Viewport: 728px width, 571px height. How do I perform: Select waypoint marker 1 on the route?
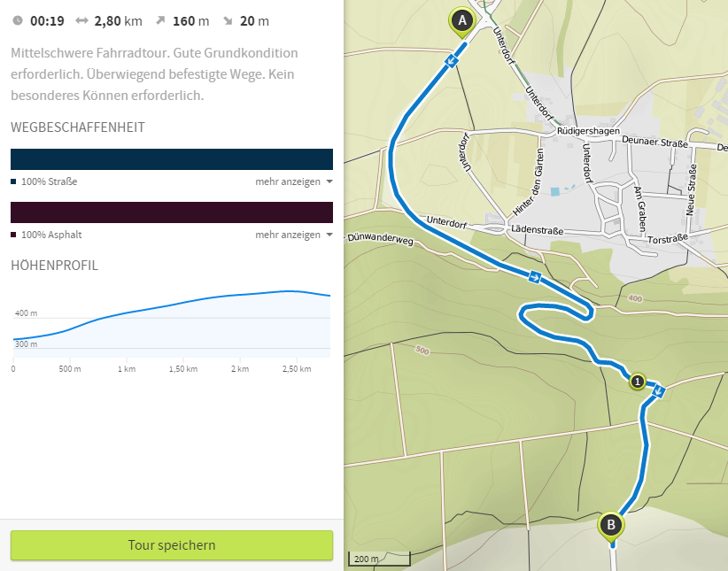click(638, 382)
